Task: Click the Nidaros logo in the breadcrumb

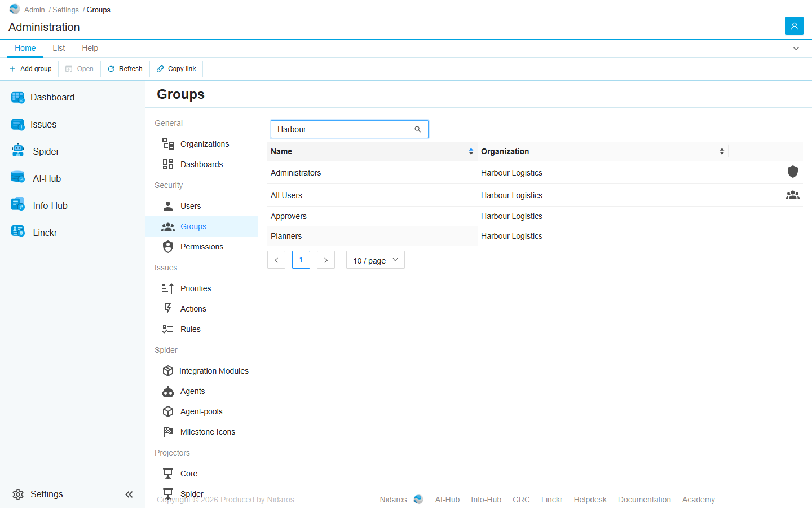Action: [x=15, y=9]
